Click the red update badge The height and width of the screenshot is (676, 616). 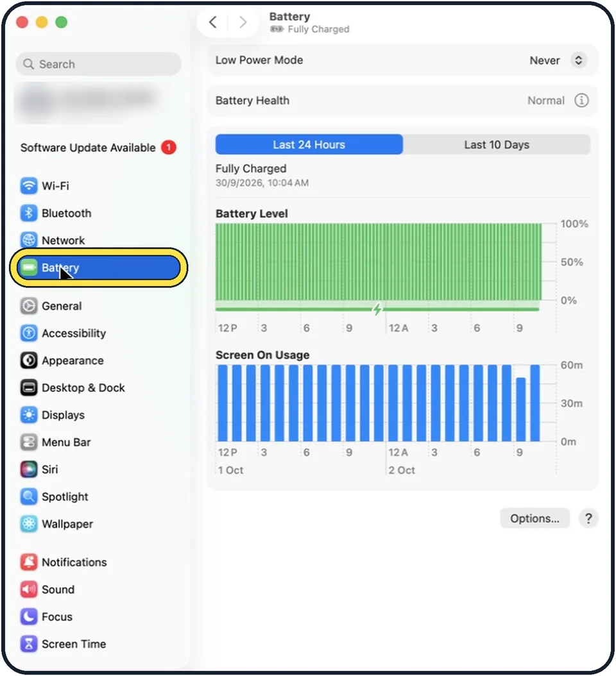click(168, 148)
